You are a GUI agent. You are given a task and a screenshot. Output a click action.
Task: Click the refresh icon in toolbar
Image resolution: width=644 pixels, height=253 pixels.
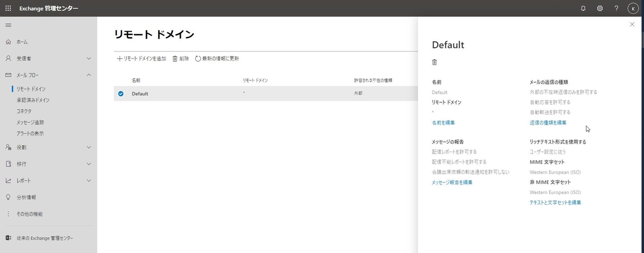(198, 58)
